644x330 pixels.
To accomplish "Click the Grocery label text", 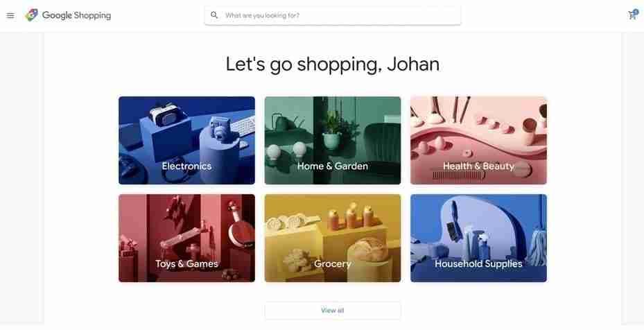I will tap(333, 264).
